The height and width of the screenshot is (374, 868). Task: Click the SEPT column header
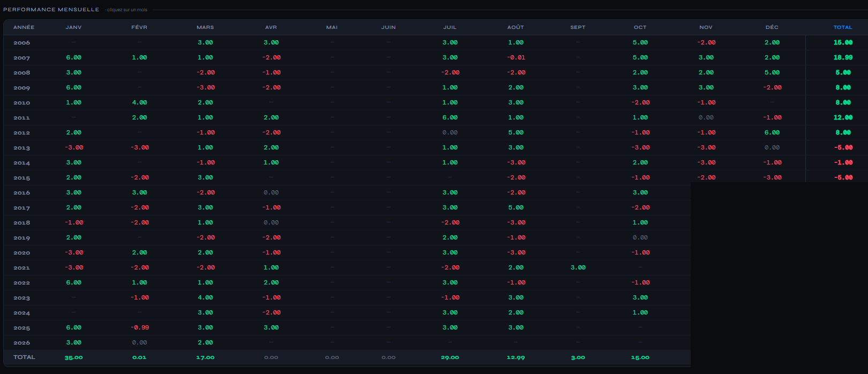578,27
